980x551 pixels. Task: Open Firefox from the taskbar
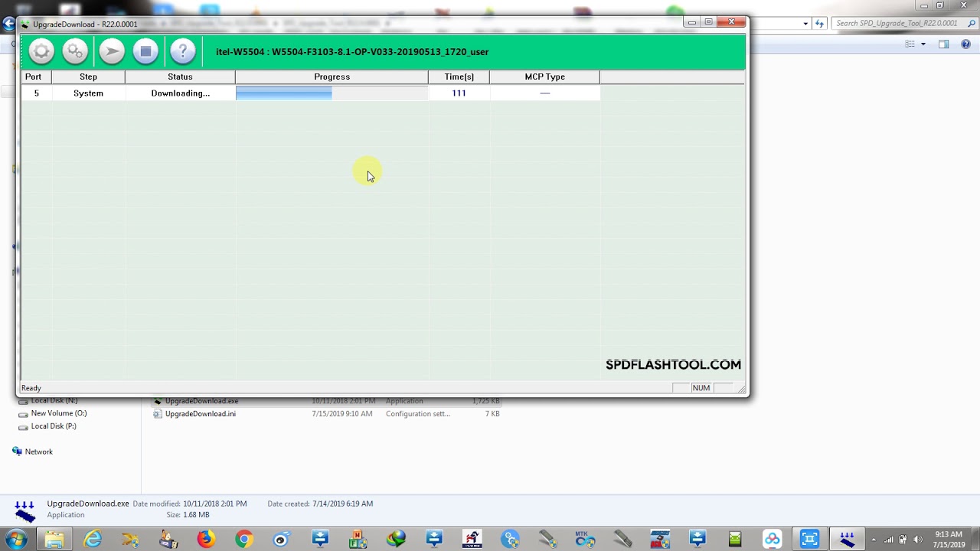coord(206,540)
